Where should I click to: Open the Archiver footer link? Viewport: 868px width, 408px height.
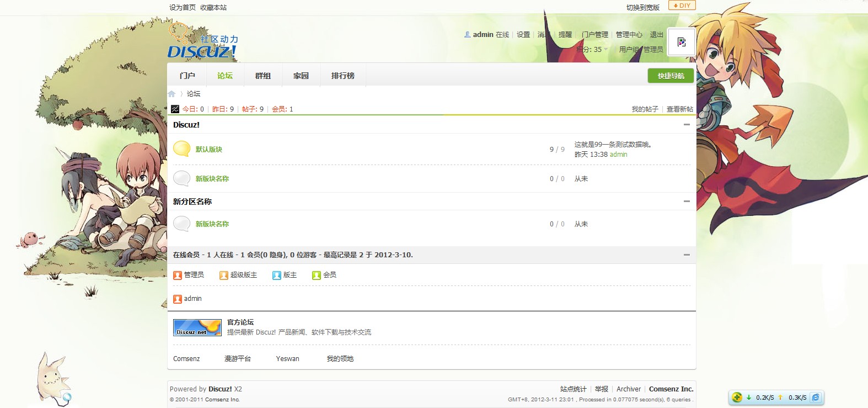629,389
